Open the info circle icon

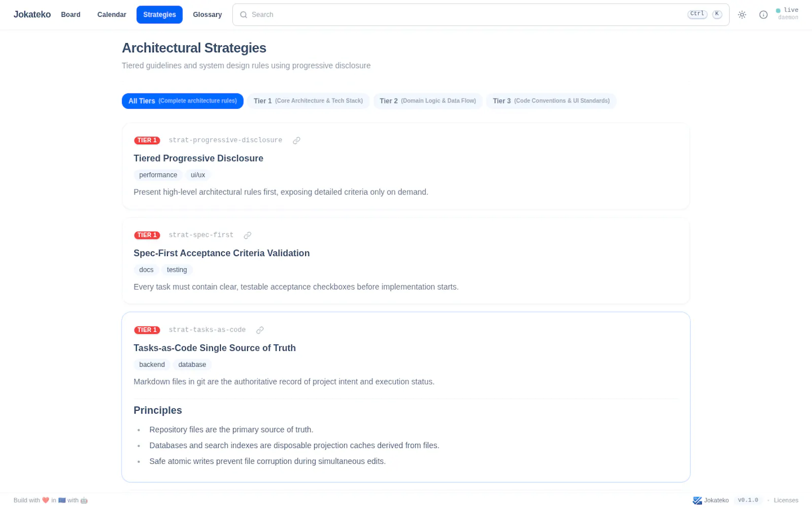pos(763,15)
